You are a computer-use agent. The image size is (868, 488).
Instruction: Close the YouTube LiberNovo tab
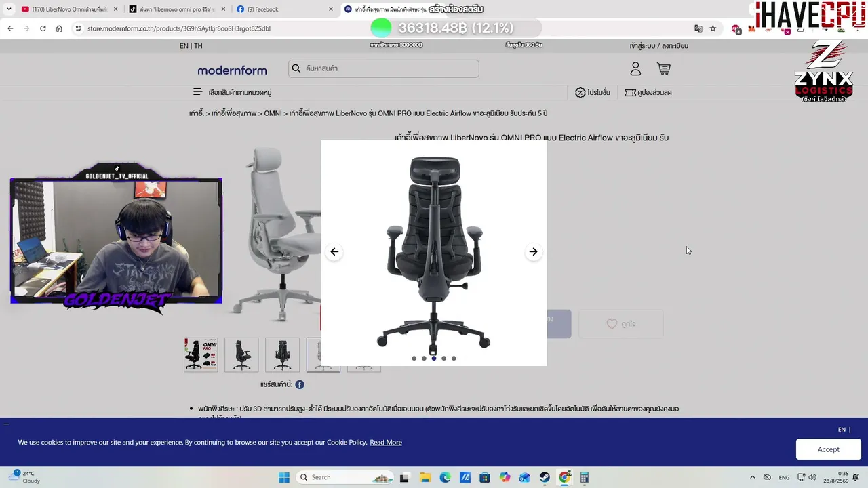[x=115, y=9]
